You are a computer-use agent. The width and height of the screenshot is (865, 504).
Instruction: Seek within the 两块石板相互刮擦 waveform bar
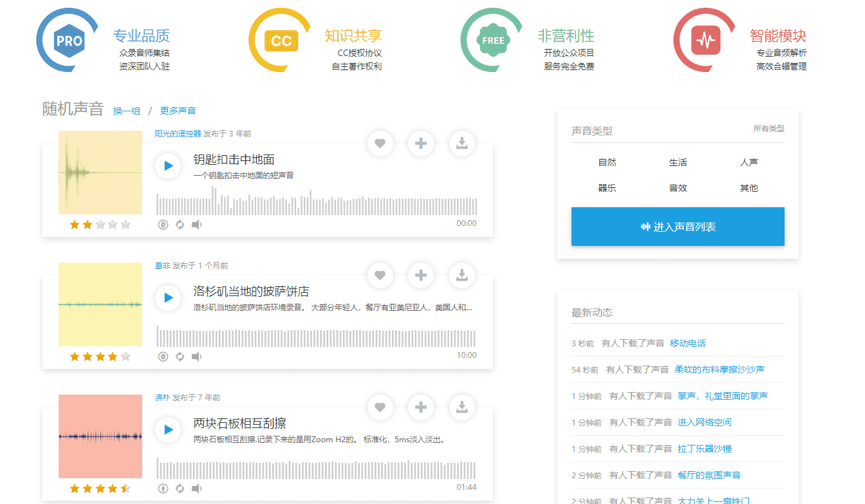(317, 468)
